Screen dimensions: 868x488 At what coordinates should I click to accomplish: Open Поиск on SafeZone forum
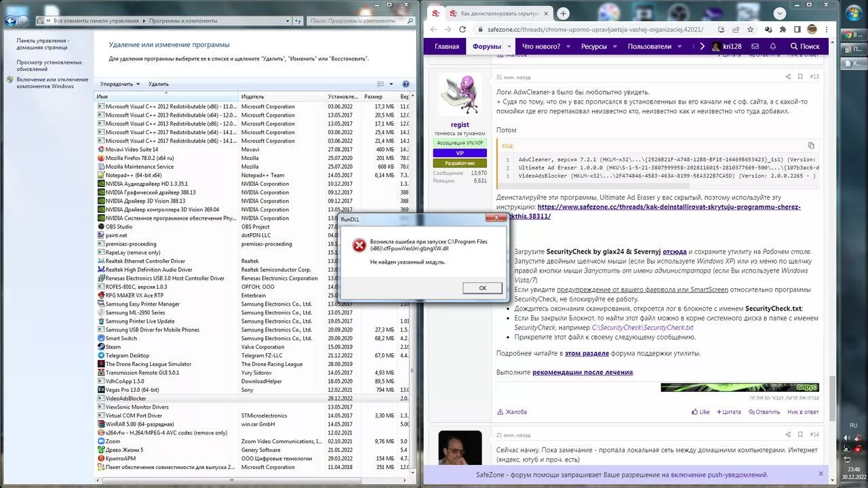pyautogui.click(x=805, y=46)
